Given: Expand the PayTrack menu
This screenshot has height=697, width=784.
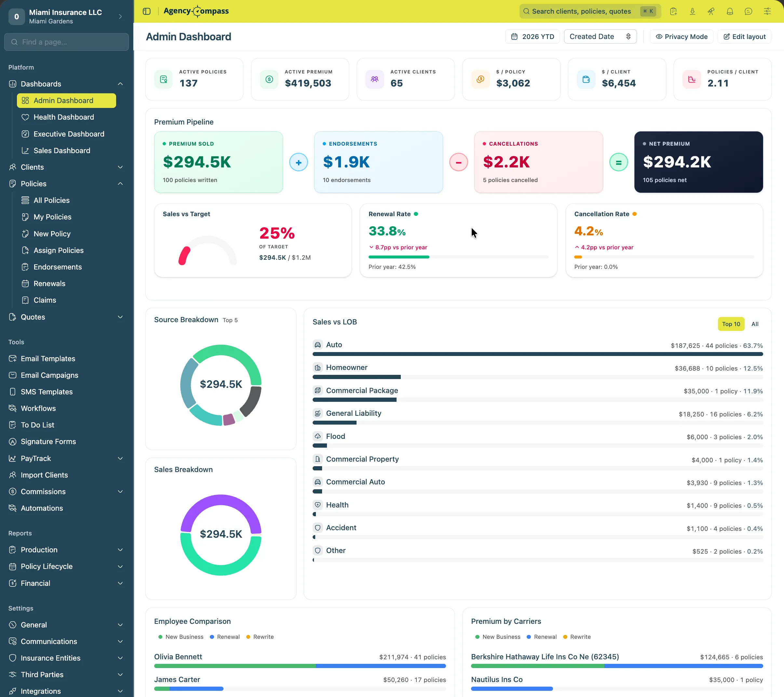Looking at the screenshot, I should (67, 458).
